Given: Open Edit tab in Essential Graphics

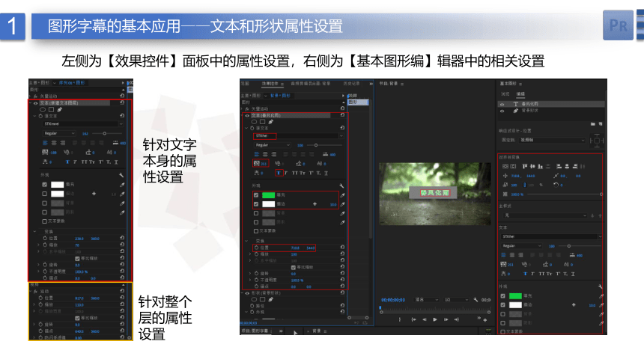Looking at the screenshot, I should [520, 94].
